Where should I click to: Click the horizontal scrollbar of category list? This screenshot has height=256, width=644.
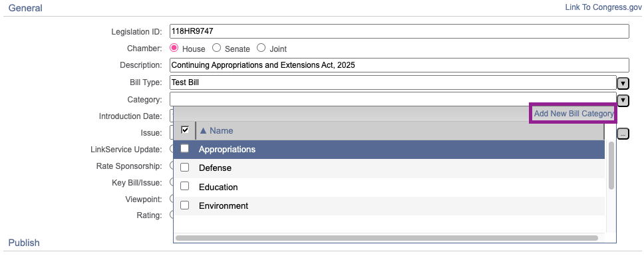(x=387, y=238)
